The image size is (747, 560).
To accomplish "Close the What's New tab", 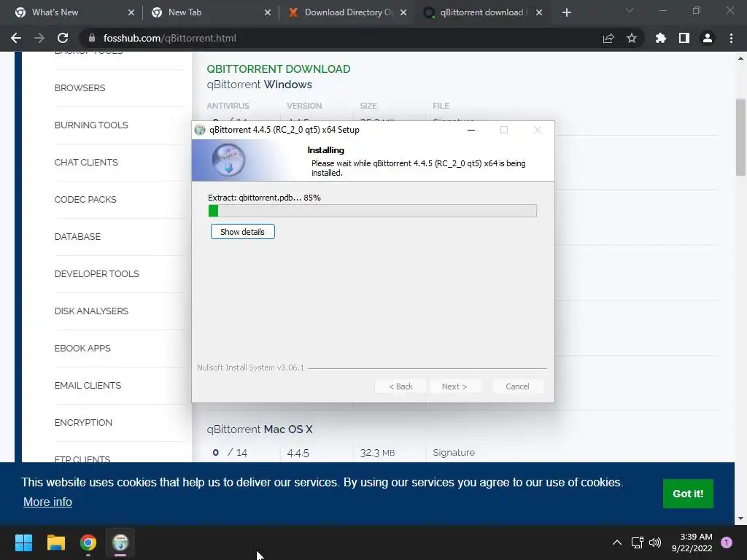I will (x=131, y=13).
